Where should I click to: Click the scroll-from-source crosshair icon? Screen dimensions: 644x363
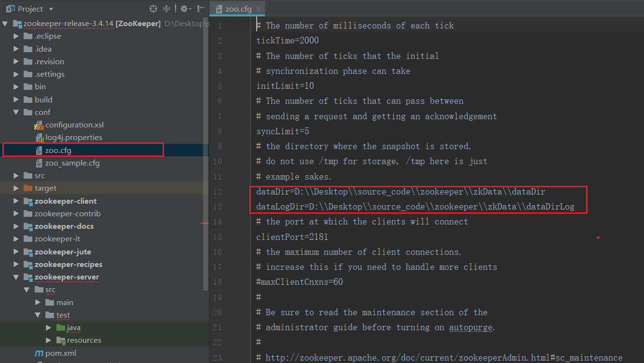pos(153,9)
